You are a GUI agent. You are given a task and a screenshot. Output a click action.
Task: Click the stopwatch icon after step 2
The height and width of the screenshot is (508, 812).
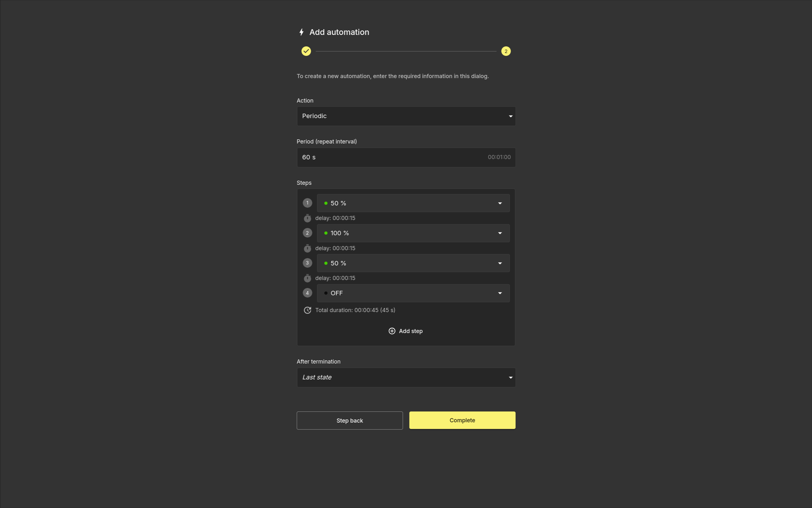point(307,248)
